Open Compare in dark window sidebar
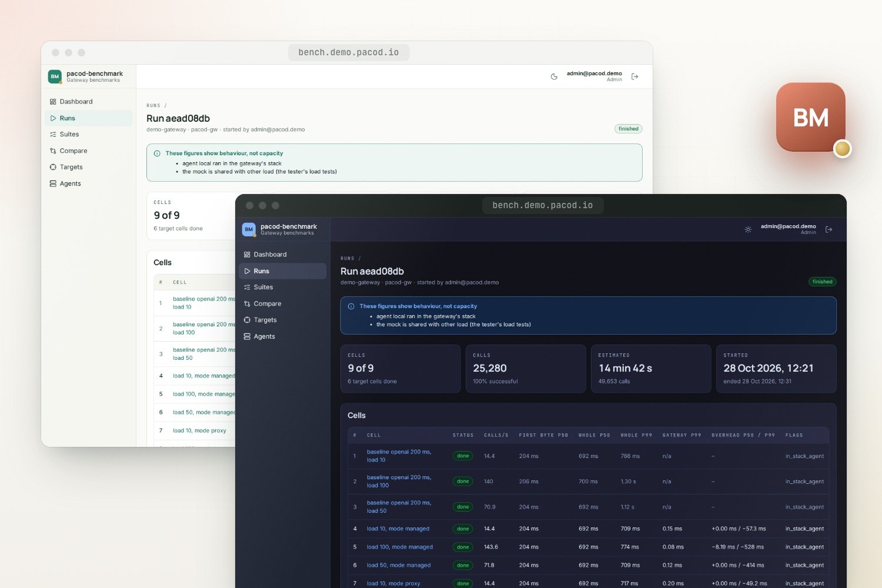The height and width of the screenshot is (588, 882). point(283,303)
